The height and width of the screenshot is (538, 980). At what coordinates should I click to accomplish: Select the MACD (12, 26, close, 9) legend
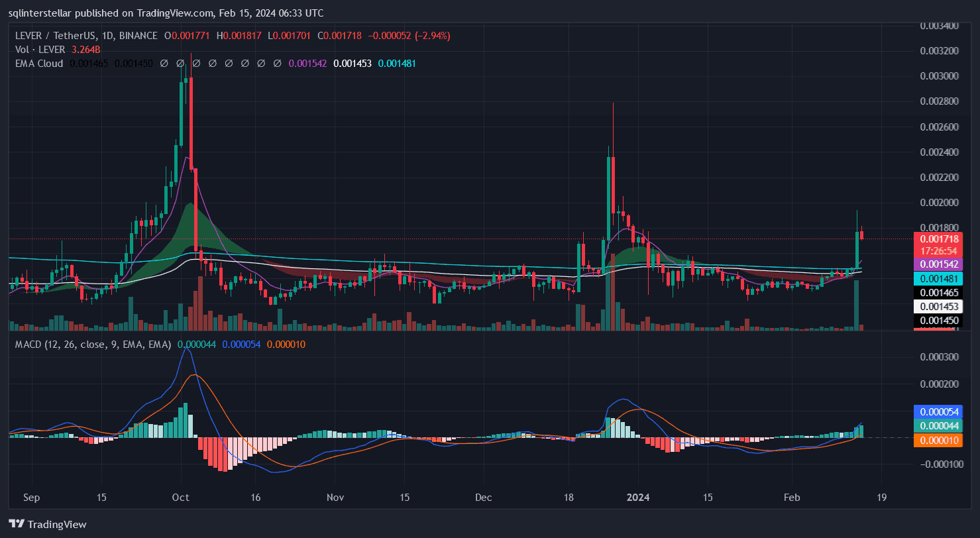93,345
